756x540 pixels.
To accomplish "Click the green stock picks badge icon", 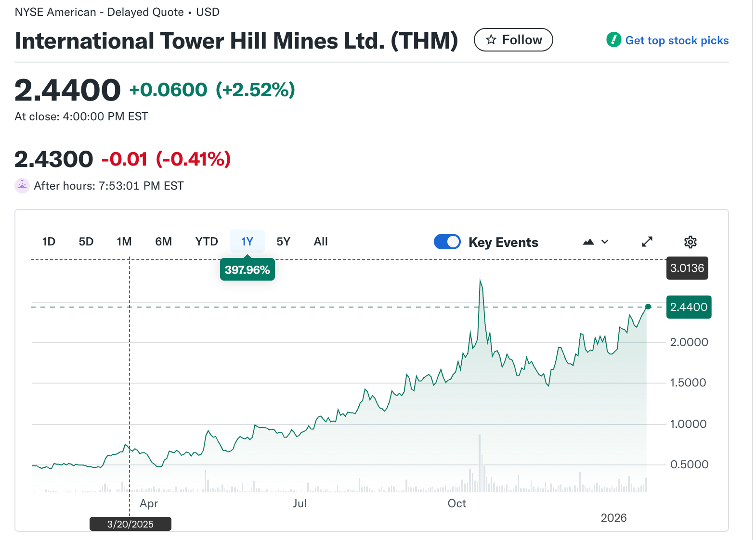I will 613,40.
